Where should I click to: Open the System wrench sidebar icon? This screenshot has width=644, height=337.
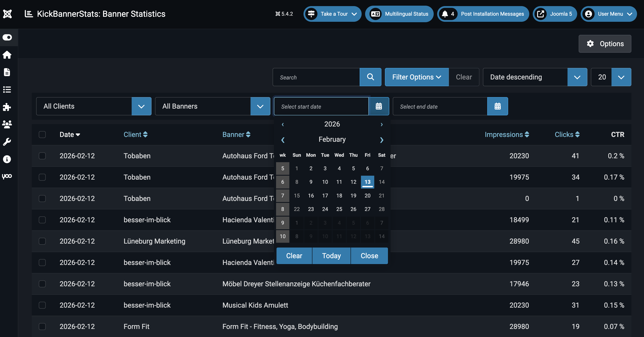(x=7, y=142)
